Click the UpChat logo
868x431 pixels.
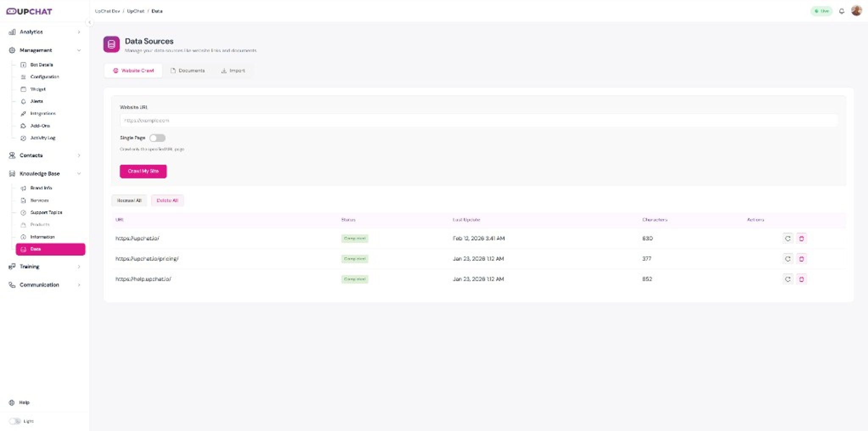click(29, 11)
